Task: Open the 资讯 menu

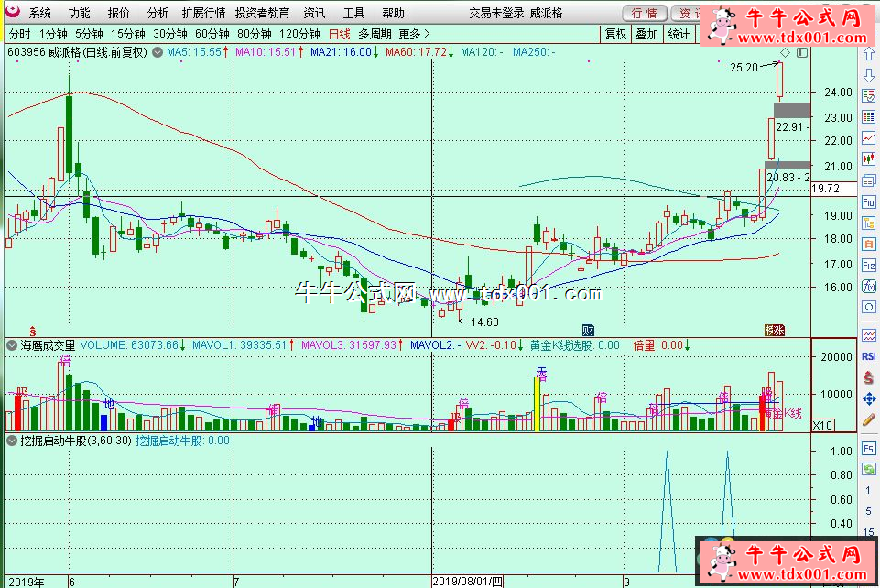Action: [x=314, y=12]
